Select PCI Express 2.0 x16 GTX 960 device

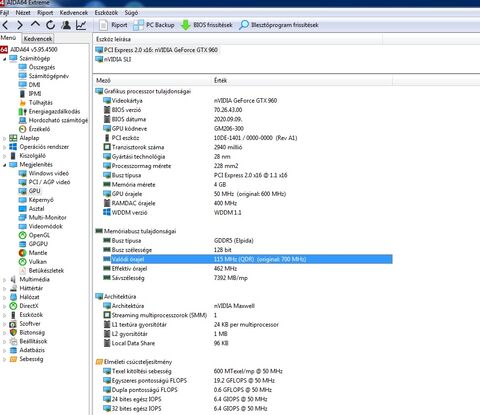(x=157, y=50)
